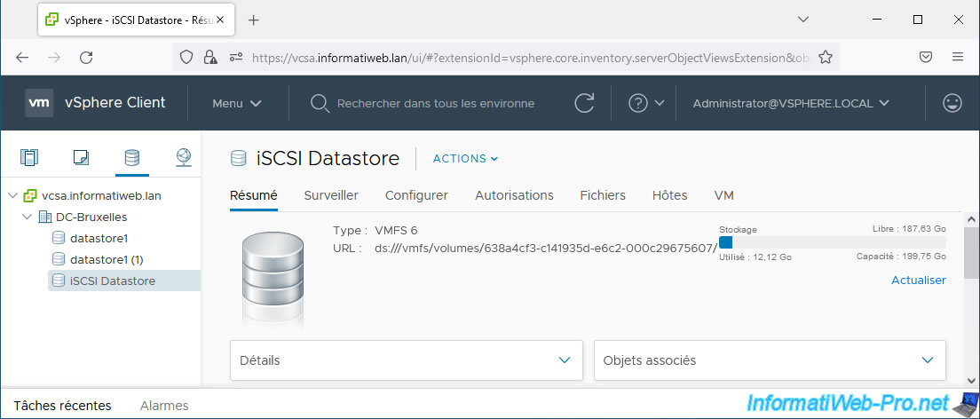Image resolution: width=980 pixels, height=419 pixels.
Task: Open the Fichiers tab
Action: [603, 195]
